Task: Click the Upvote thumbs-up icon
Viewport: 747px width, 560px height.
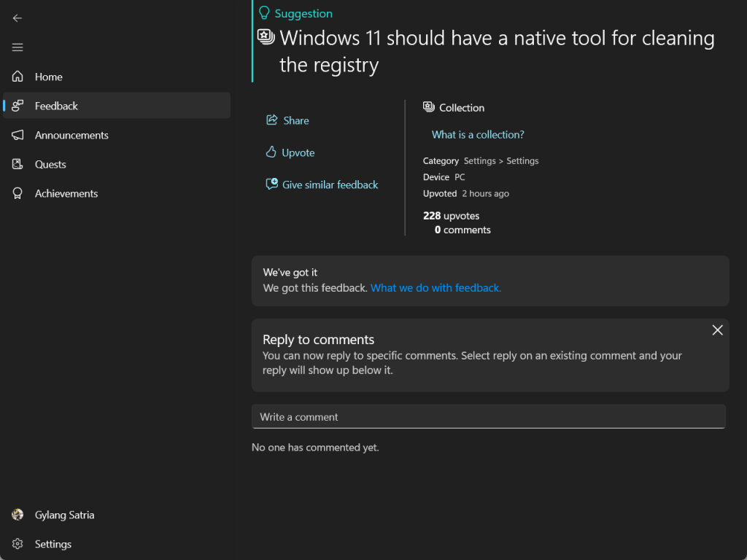Action: tap(271, 152)
